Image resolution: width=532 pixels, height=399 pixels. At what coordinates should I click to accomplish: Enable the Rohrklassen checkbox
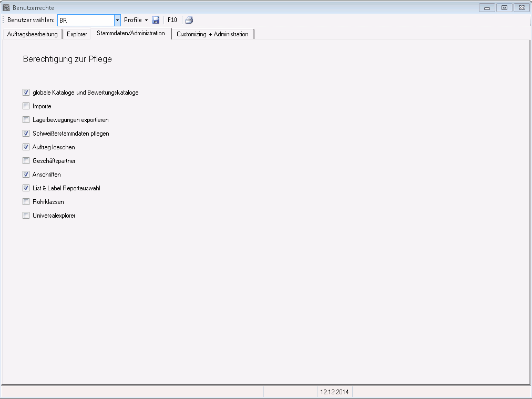click(26, 202)
